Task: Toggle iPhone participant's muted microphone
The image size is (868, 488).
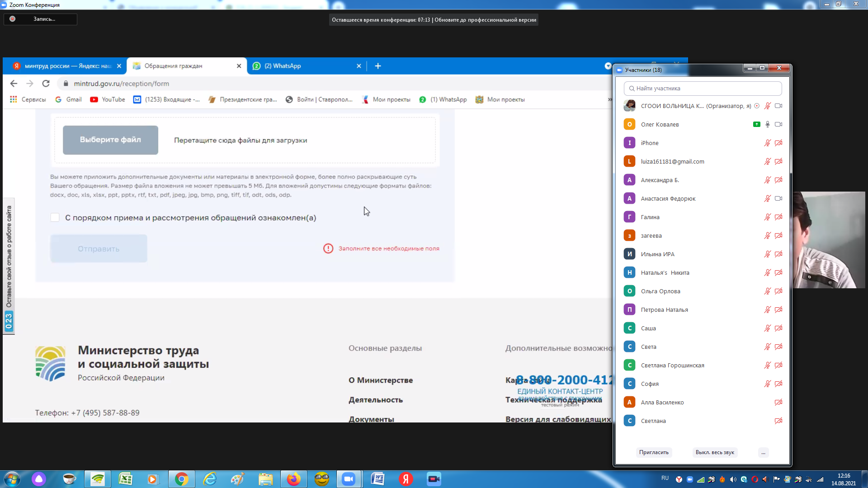Action: pyautogui.click(x=767, y=143)
